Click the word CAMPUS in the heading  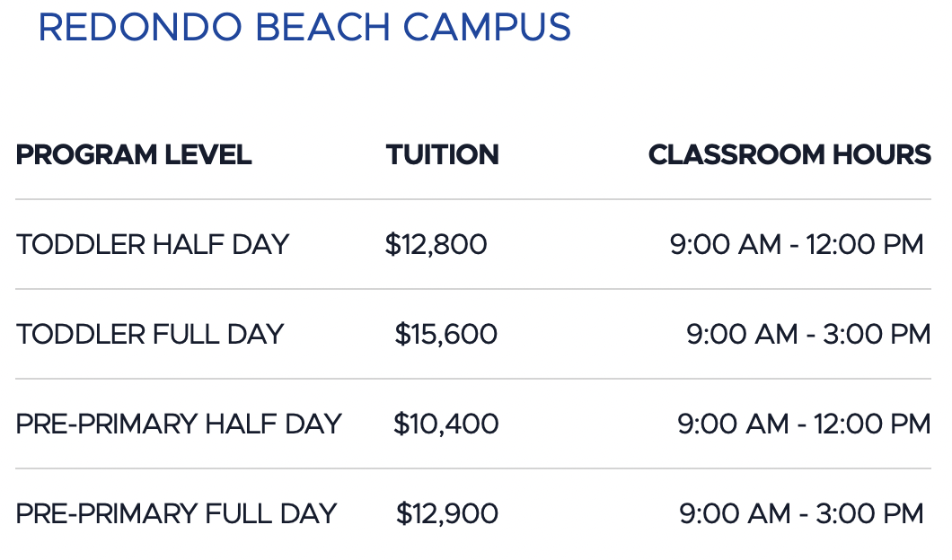(487, 27)
